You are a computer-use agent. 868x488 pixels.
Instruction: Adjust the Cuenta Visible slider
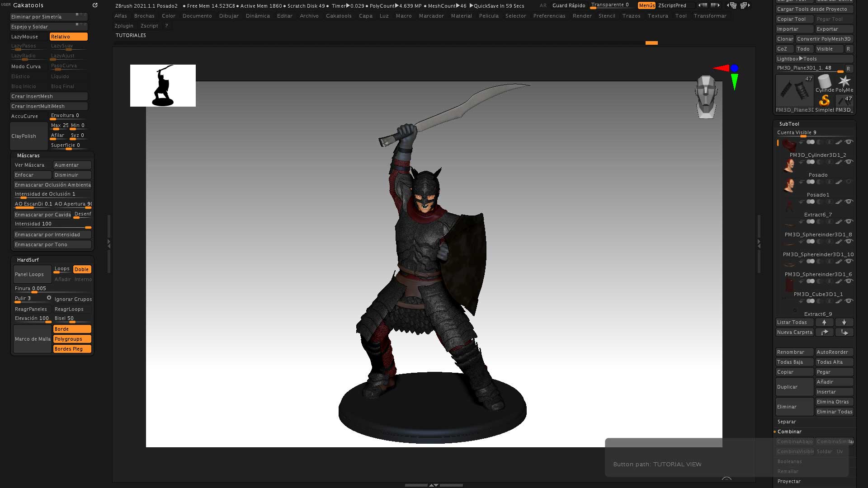[x=814, y=133]
